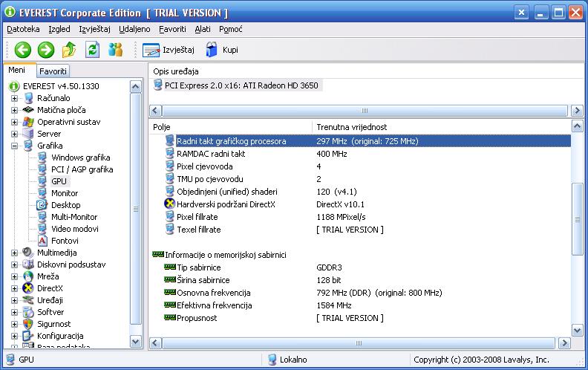Viewport: 588px width, 370px height.
Task: Click the Fontovi letter A icon
Action: coord(42,241)
